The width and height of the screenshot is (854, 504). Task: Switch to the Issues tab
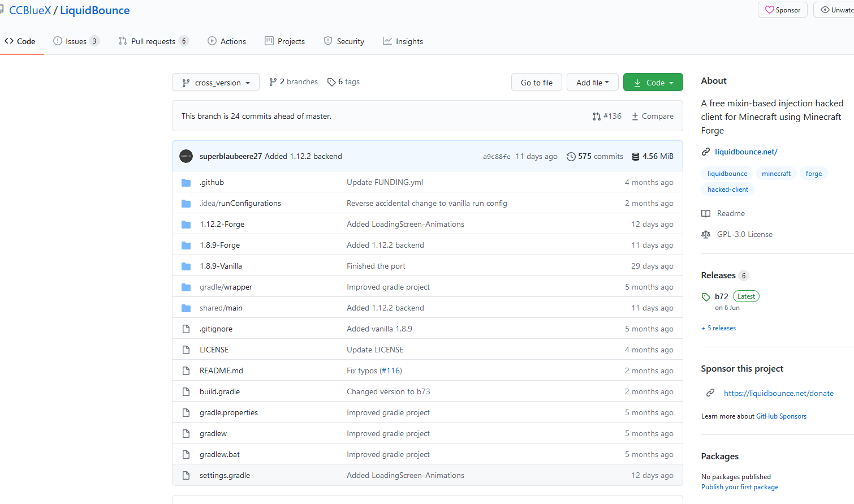coord(76,41)
